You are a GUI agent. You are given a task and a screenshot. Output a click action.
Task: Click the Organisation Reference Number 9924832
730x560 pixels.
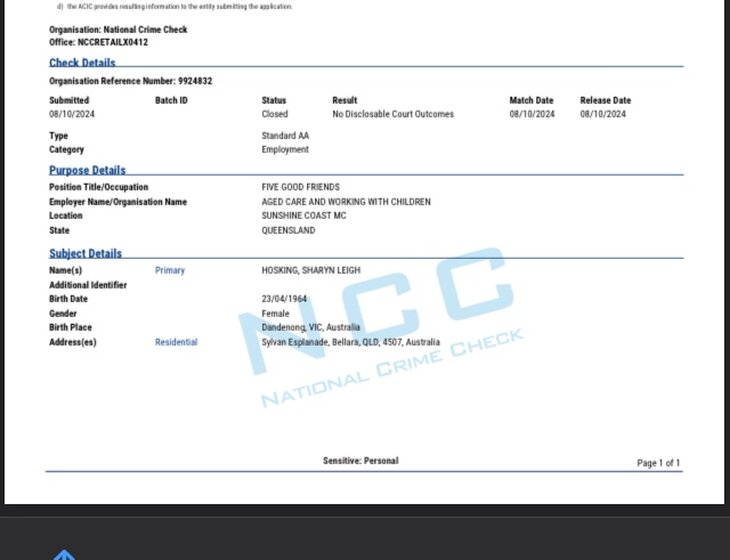coord(130,81)
